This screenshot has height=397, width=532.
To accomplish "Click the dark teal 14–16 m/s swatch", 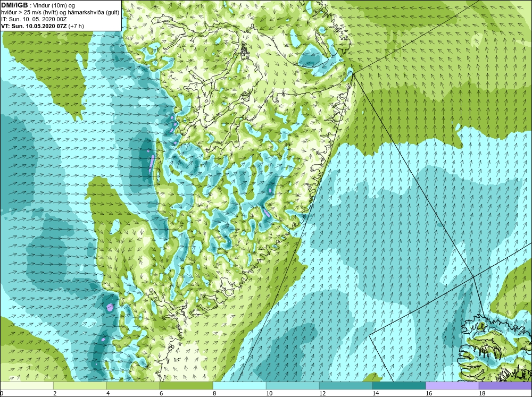I will tap(399, 385).
